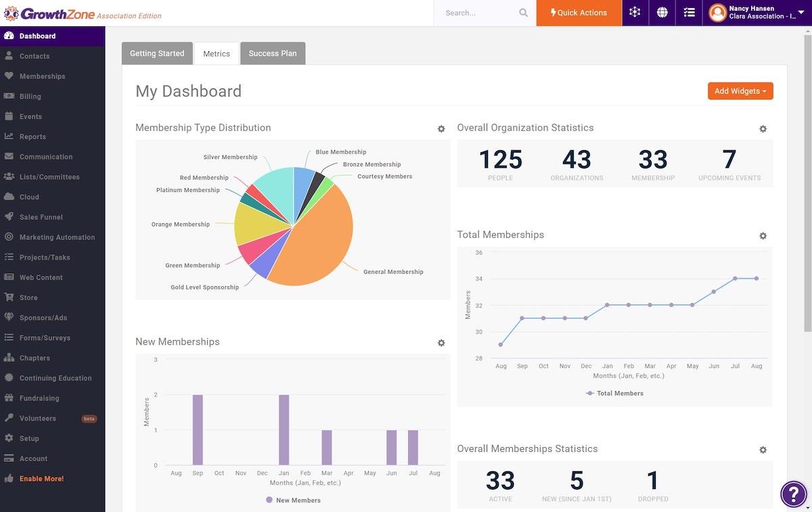812x512 pixels.
Task: Switch to the Getting Started tab
Action: pos(157,53)
